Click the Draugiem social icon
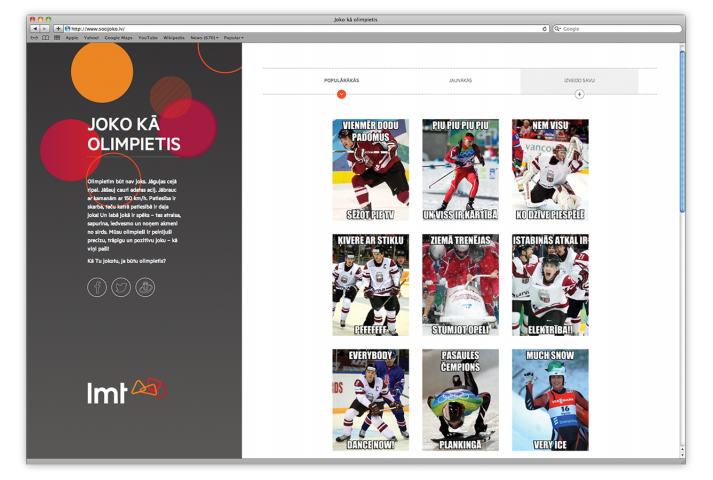Image resolution: width=713 pixels, height=480 pixels. click(x=146, y=287)
